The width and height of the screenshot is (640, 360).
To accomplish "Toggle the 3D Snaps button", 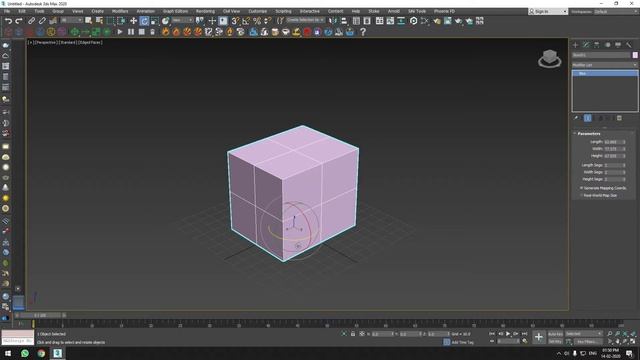I will pyautogui.click(x=235, y=21).
